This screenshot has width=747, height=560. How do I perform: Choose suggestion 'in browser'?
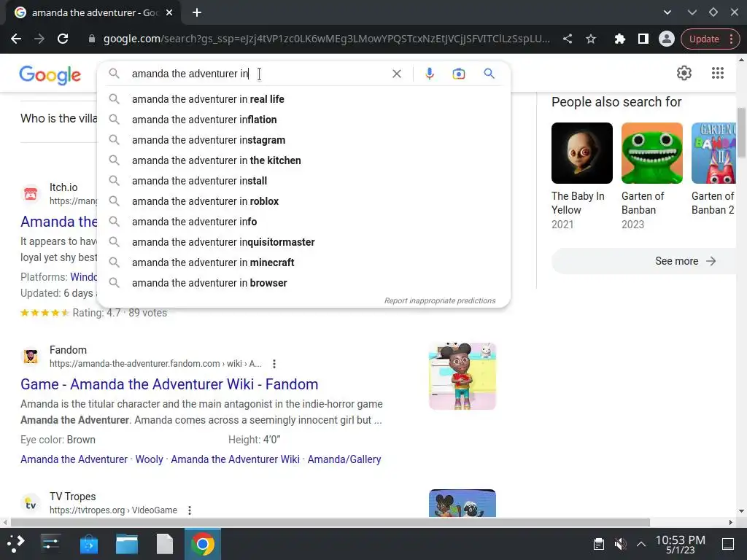pos(304,284)
